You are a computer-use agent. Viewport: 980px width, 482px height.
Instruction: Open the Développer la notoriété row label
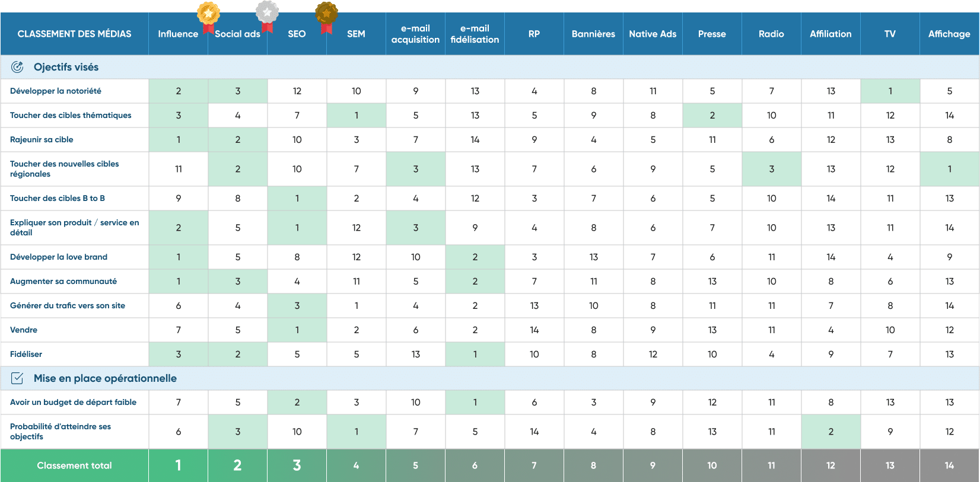click(x=56, y=91)
